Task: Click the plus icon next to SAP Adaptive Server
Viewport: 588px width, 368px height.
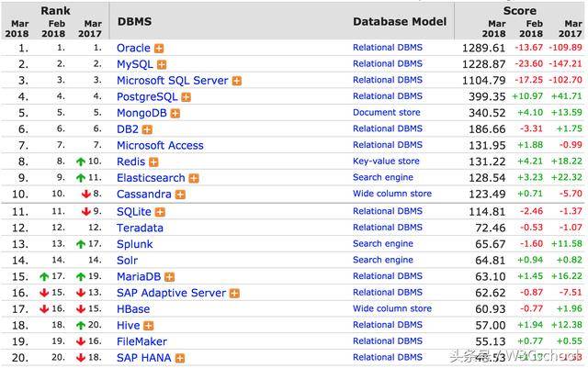Action: (234, 293)
